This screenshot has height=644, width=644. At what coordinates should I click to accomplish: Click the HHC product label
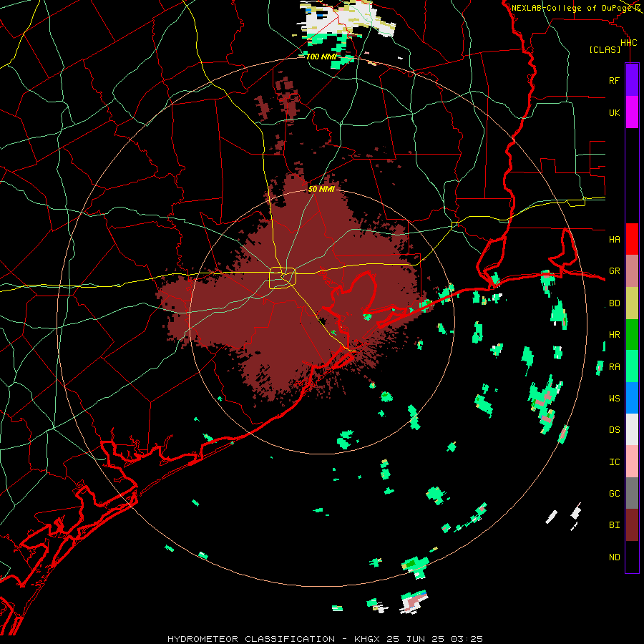pyautogui.click(x=628, y=43)
